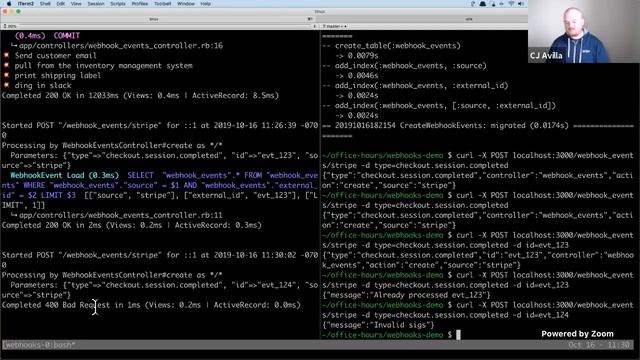The width and height of the screenshot is (640, 360).
Task: Click 'Completed 200 OK in 12033ms' line
Action: (140, 96)
